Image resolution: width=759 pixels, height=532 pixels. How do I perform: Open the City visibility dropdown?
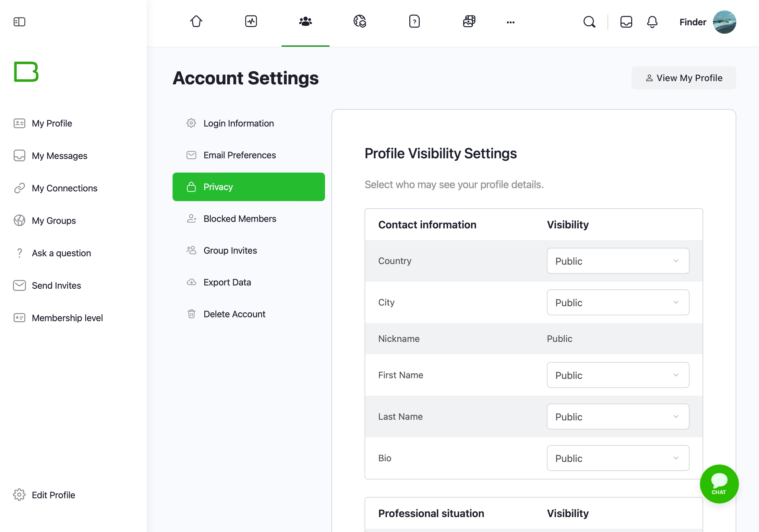pyautogui.click(x=618, y=302)
